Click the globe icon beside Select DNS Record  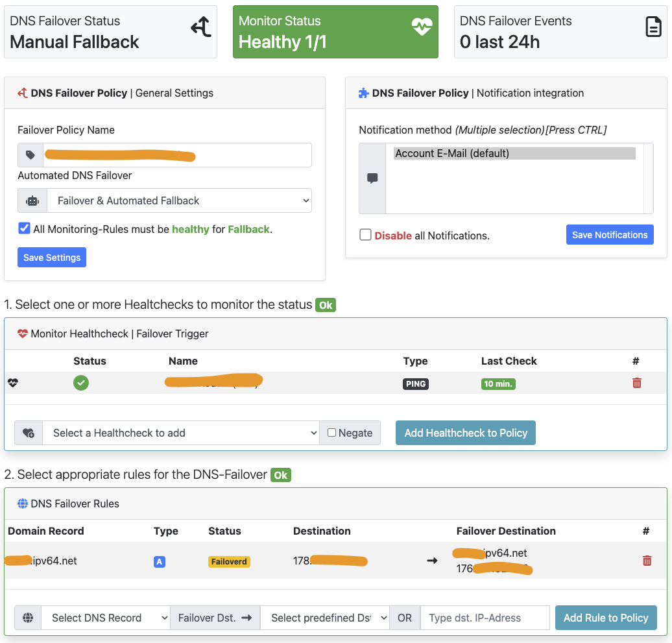pos(28,618)
